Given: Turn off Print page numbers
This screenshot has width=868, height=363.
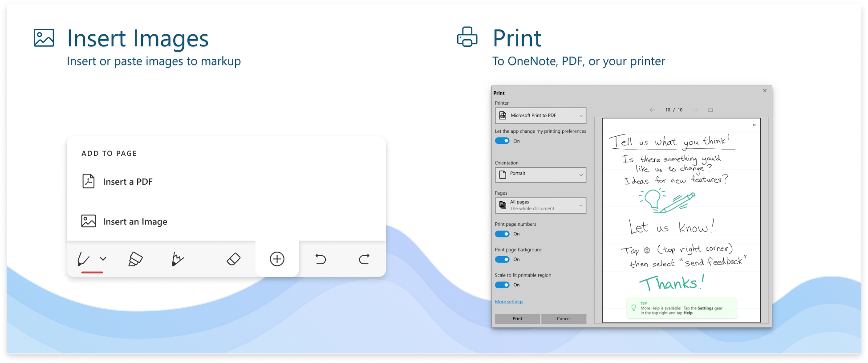Looking at the screenshot, I should coord(503,234).
